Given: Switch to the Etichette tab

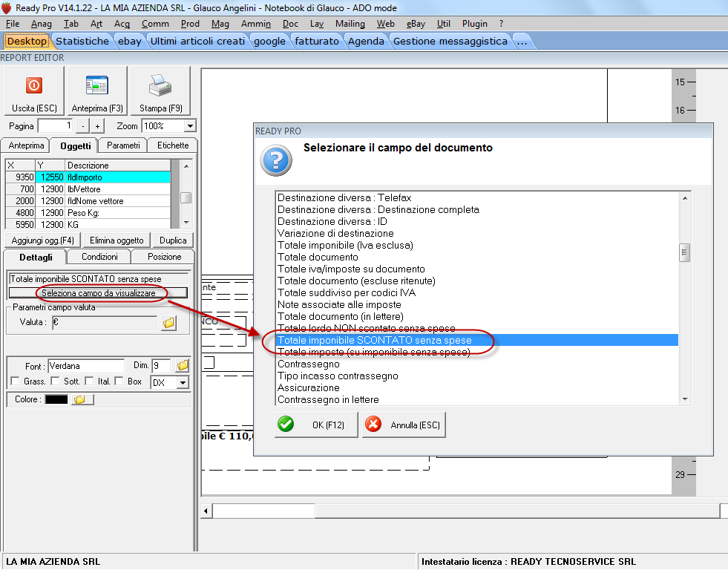Looking at the screenshot, I should click(173, 145).
